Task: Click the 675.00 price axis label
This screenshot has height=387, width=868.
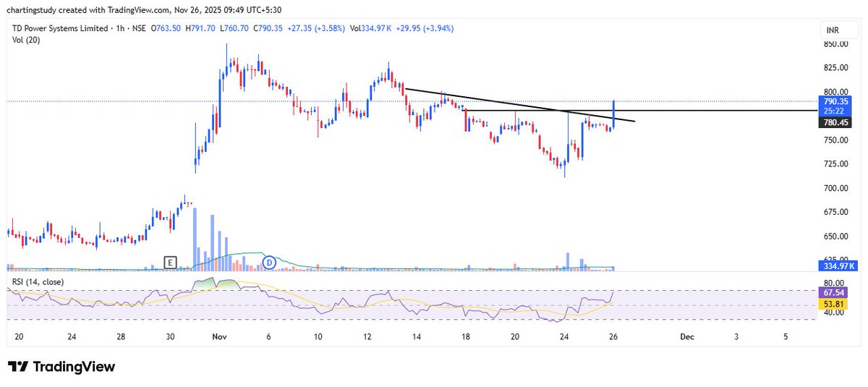Action: tap(835, 212)
